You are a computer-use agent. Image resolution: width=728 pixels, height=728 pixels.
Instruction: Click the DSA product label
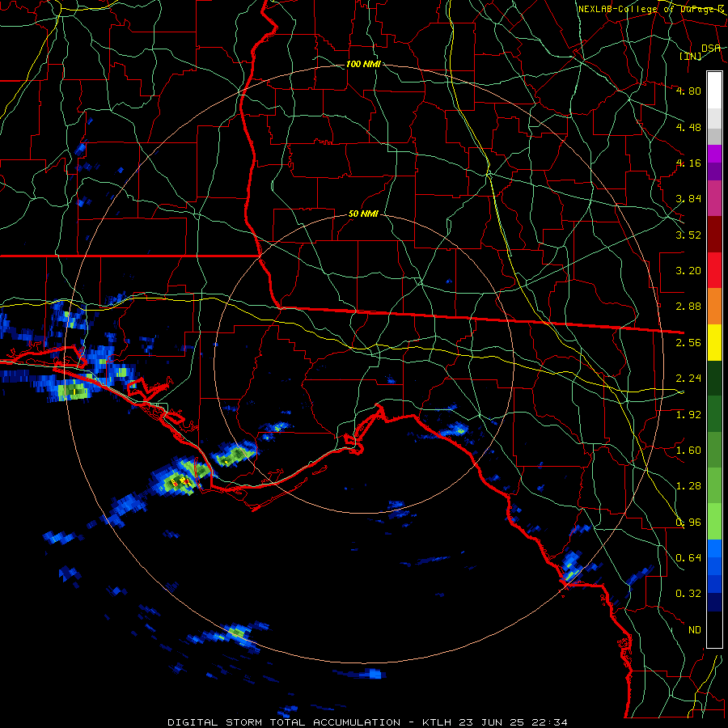tap(711, 49)
